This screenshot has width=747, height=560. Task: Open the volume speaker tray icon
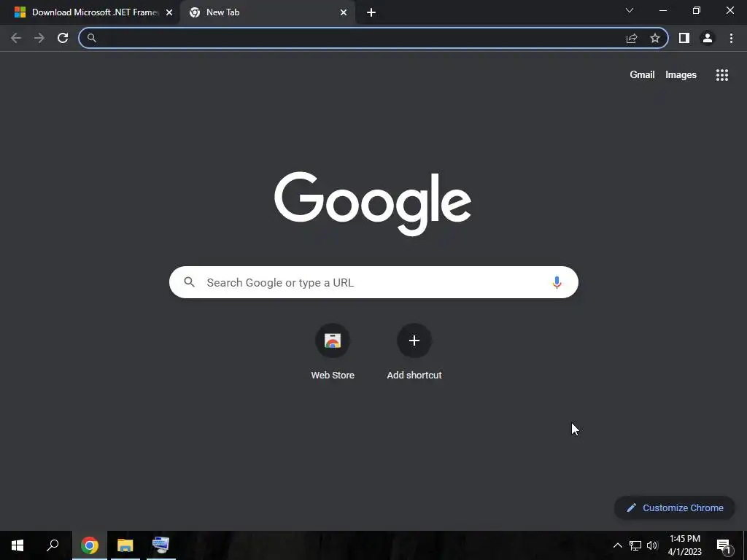[652, 545]
